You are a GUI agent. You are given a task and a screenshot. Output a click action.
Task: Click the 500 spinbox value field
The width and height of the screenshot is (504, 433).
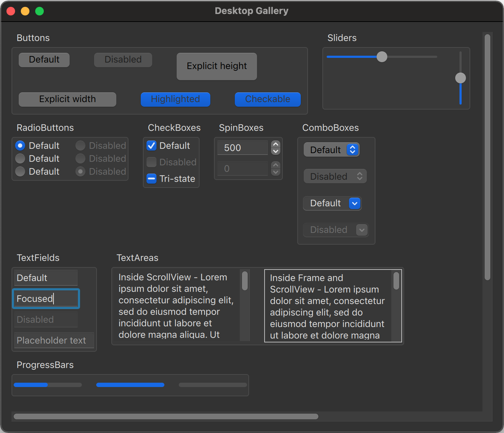[242, 148]
